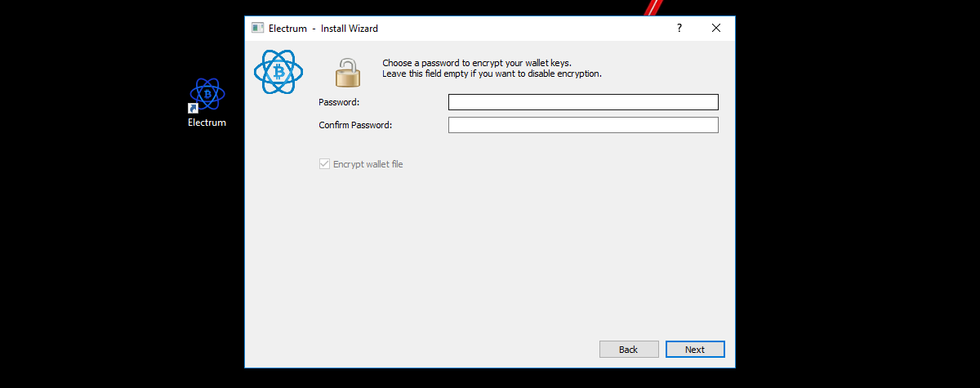Click the "Confirm Password:" field label
Viewport: 980px width, 388px height.
tap(355, 125)
